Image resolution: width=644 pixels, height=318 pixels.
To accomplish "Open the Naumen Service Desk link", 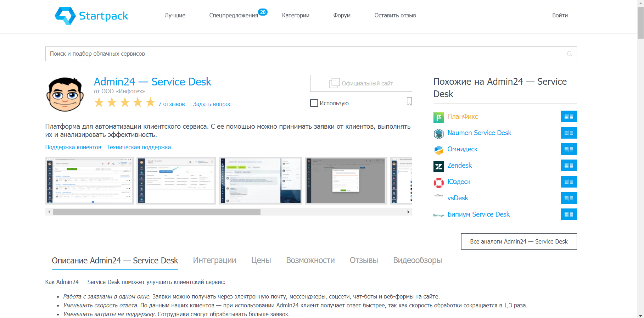I will tap(480, 133).
